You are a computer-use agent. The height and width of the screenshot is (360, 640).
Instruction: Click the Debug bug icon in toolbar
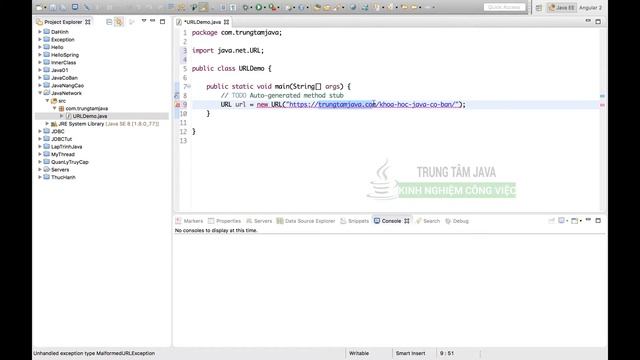[x=245, y=7]
